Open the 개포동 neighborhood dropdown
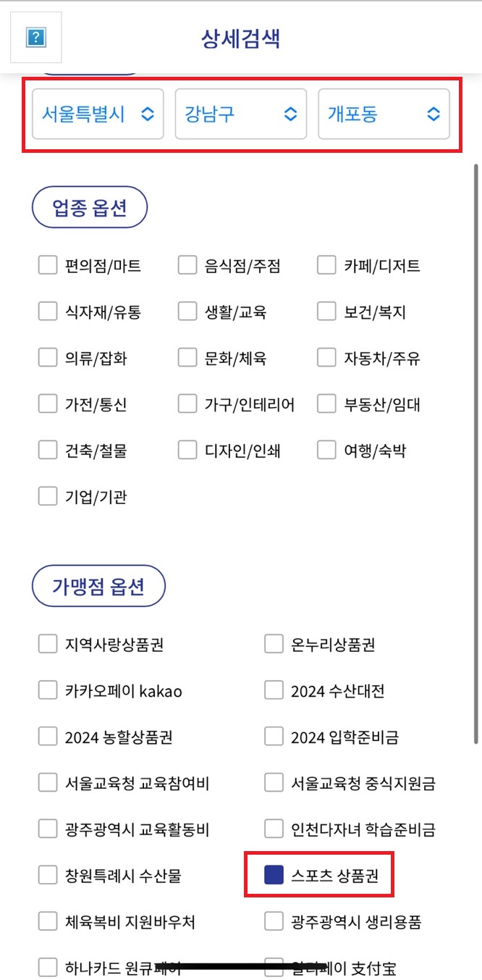 point(384,114)
